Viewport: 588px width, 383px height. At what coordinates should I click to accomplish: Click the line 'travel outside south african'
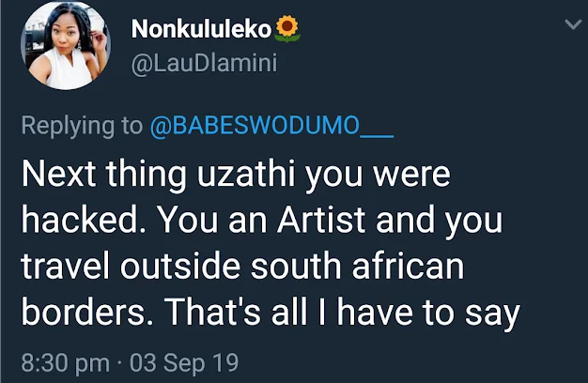click(x=243, y=266)
